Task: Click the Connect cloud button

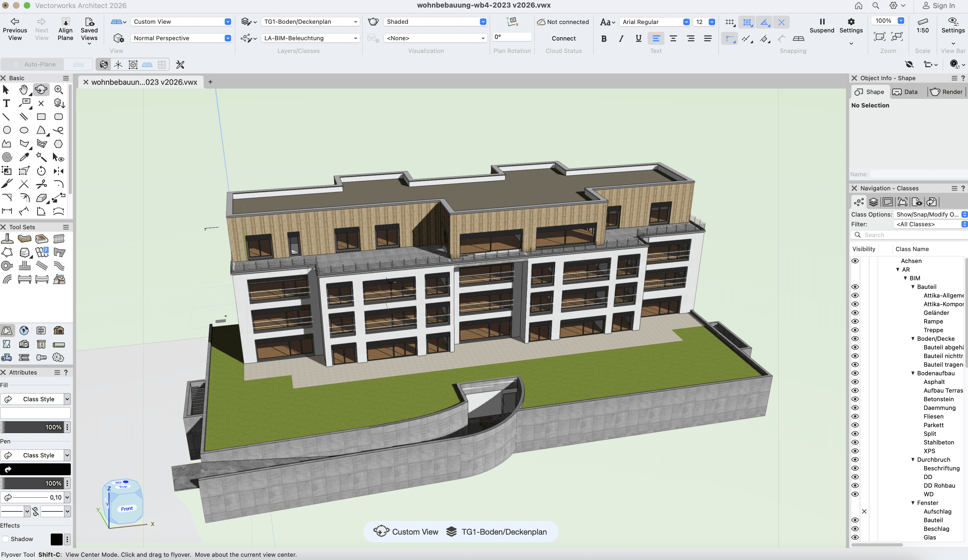Action: 563,38
